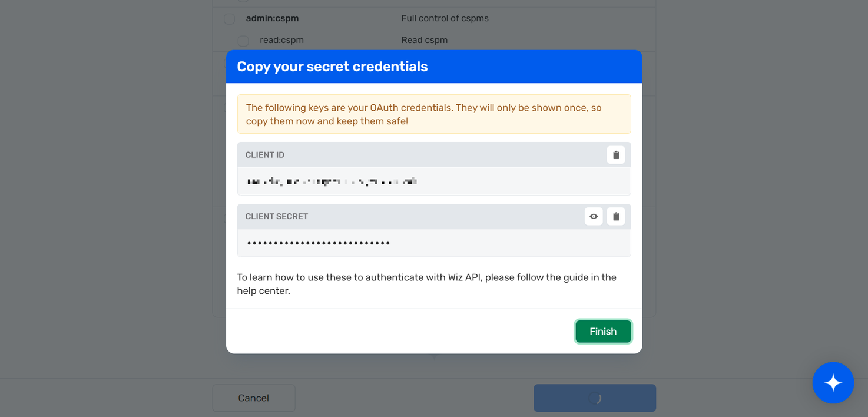
Task: Click the Cancel button
Action: coord(254,398)
